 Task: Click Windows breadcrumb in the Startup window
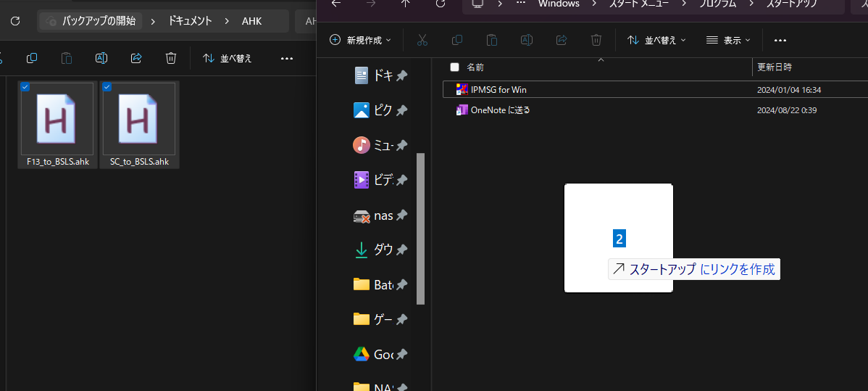pos(559,4)
